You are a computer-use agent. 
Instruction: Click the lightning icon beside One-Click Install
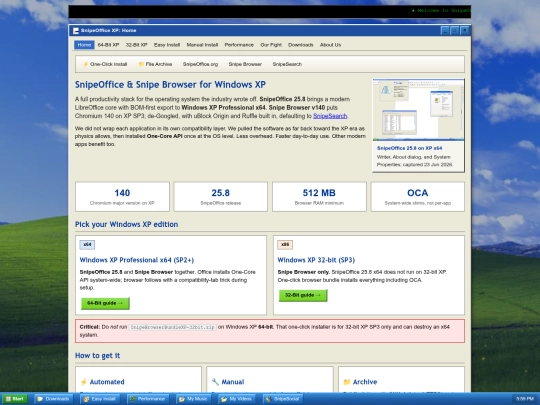tap(85, 64)
